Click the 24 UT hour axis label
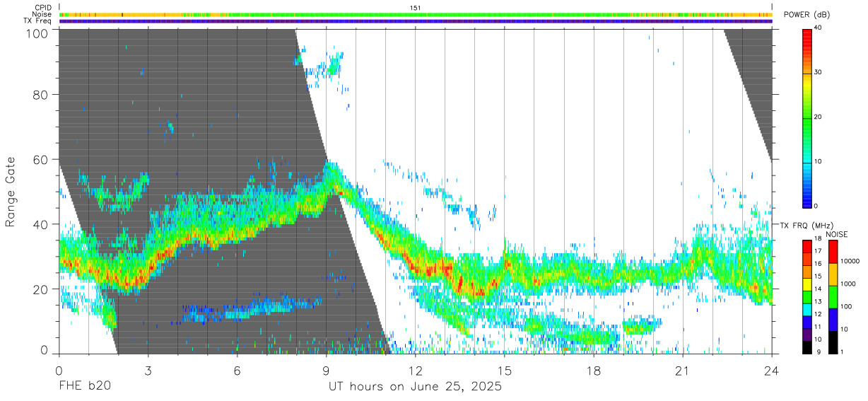The height and width of the screenshot is (401, 868). click(x=771, y=371)
